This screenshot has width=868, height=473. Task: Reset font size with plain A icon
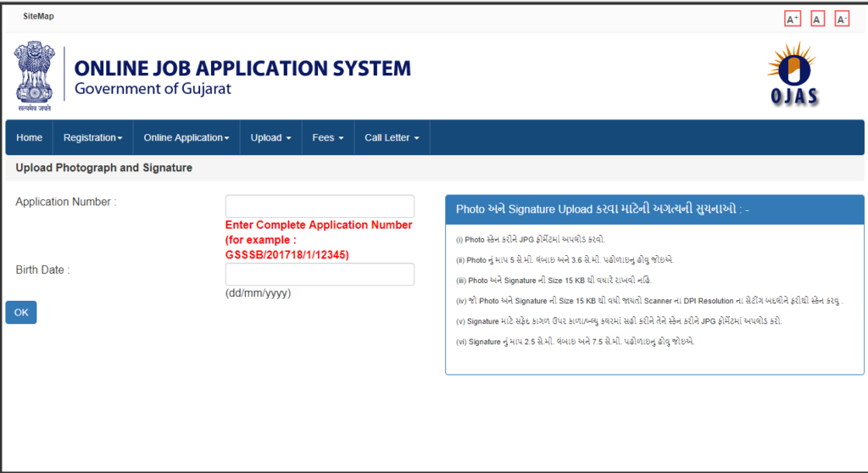(817, 19)
